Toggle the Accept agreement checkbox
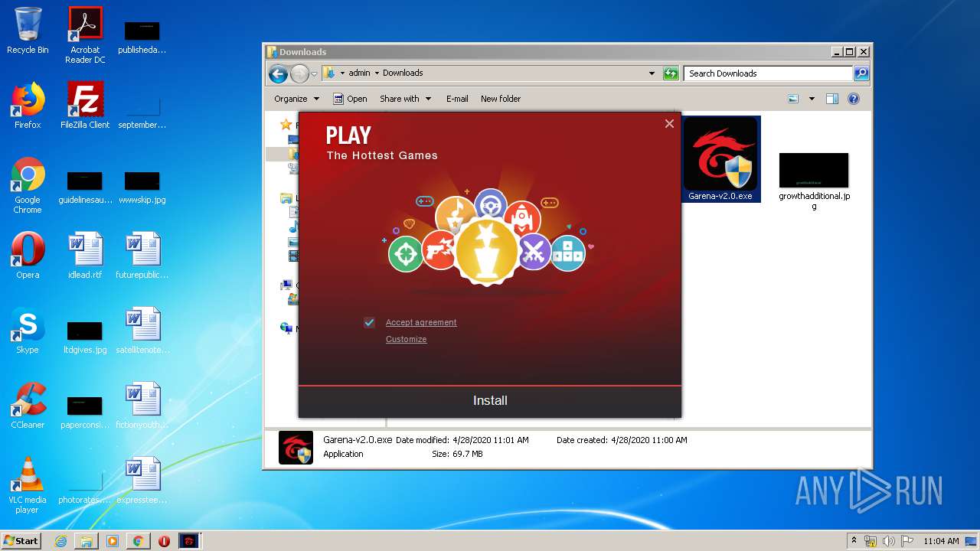The height and width of the screenshot is (551, 980). (x=369, y=322)
